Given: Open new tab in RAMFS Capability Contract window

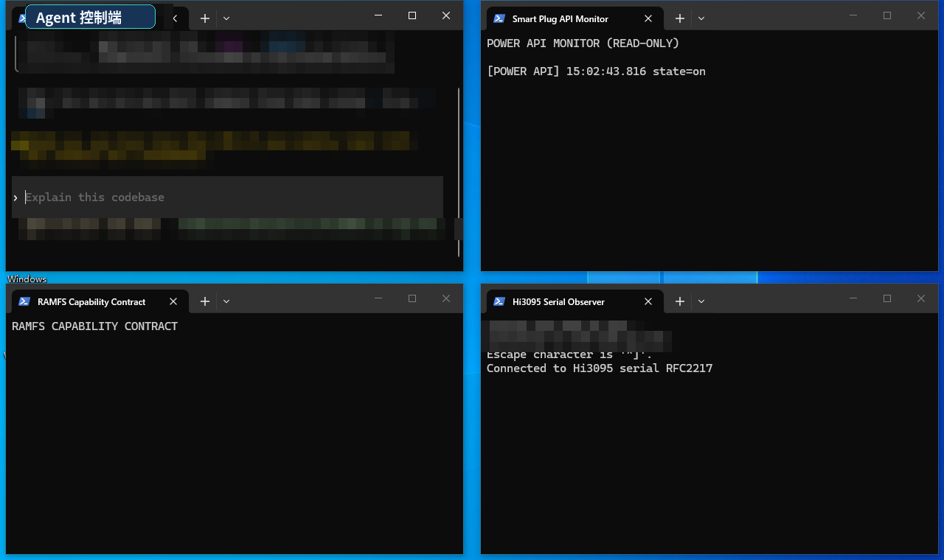Looking at the screenshot, I should click(x=205, y=301).
